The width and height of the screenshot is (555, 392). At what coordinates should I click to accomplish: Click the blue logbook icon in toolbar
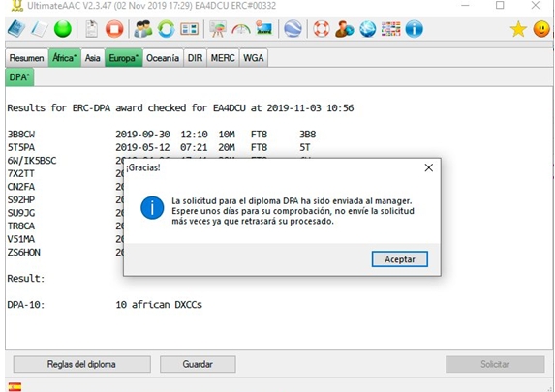[16, 29]
